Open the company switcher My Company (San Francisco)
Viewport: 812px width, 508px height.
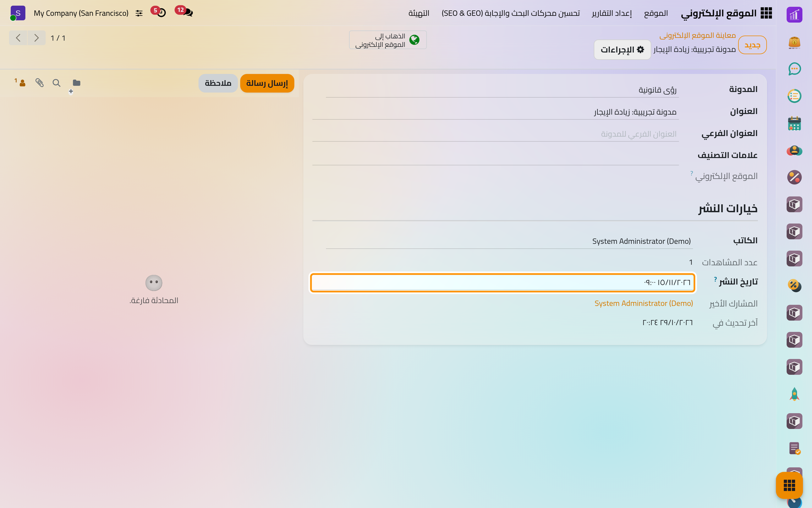(x=81, y=13)
